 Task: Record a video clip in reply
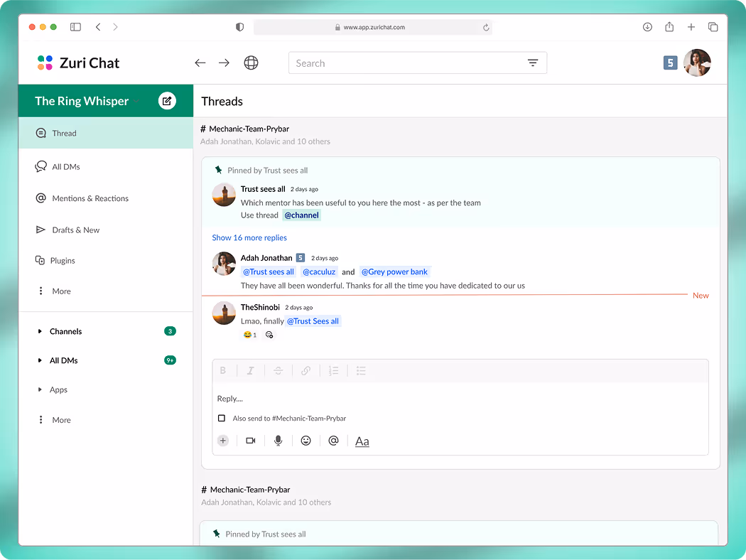click(251, 441)
